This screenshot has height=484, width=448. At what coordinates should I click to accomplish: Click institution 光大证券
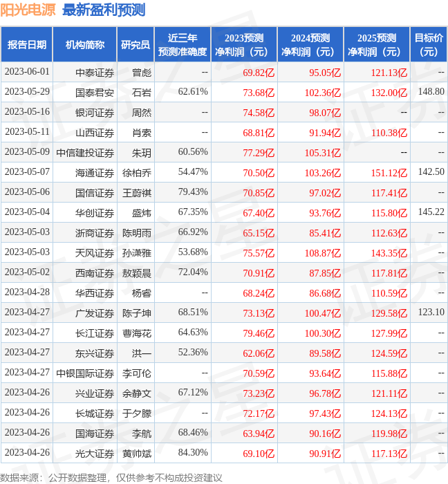(x=95, y=454)
